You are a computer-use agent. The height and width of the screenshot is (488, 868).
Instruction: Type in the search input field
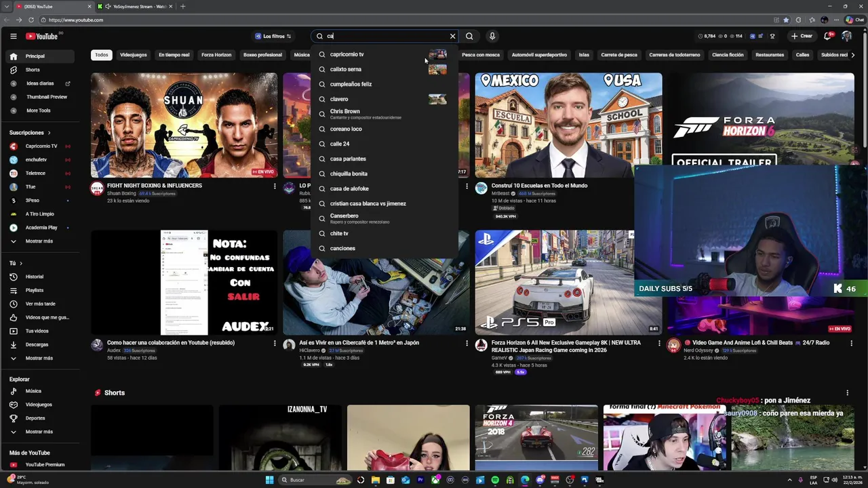pos(385,36)
